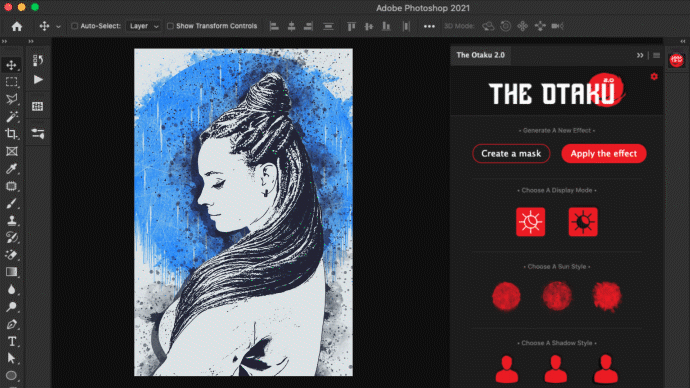Viewport: 690px width, 388px height.
Task: Select the Clone Stamp tool
Action: 11,220
